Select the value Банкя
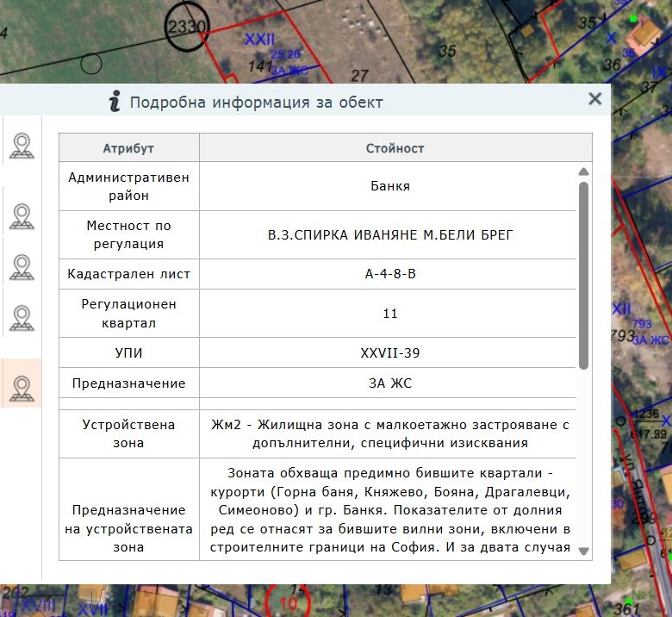Screen dimensions: 672x617 coord(390,186)
